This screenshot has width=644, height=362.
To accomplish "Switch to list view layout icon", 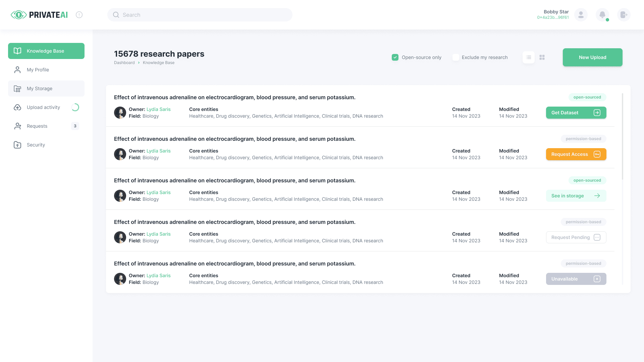I will click(529, 57).
